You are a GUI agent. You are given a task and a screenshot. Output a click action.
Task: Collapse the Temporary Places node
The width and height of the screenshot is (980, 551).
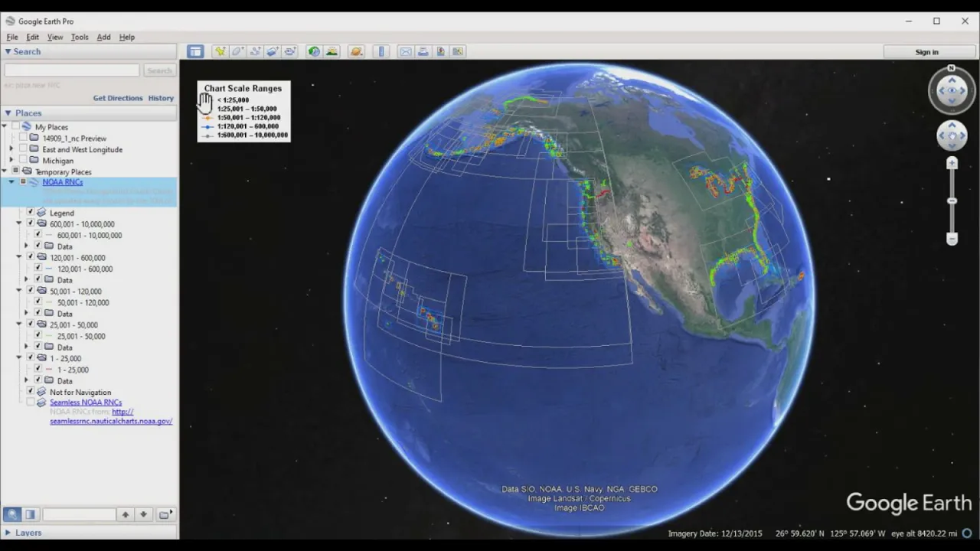coord(4,171)
